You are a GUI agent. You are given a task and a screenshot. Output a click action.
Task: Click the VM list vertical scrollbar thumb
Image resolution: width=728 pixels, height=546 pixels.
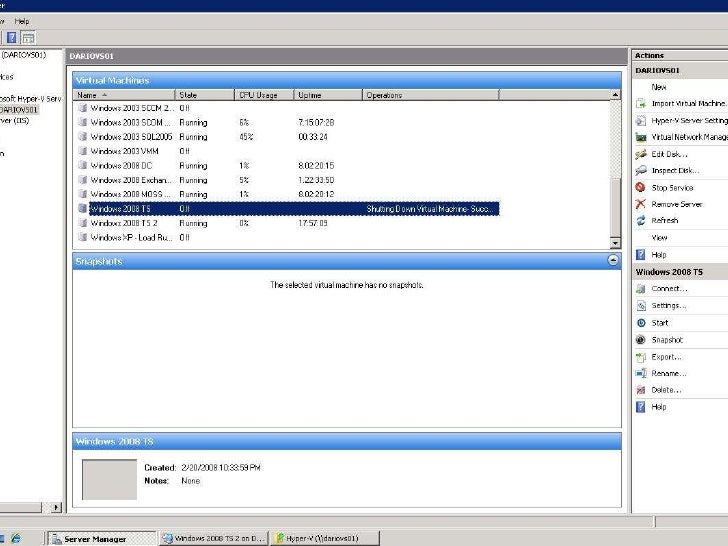[x=615, y=208]
